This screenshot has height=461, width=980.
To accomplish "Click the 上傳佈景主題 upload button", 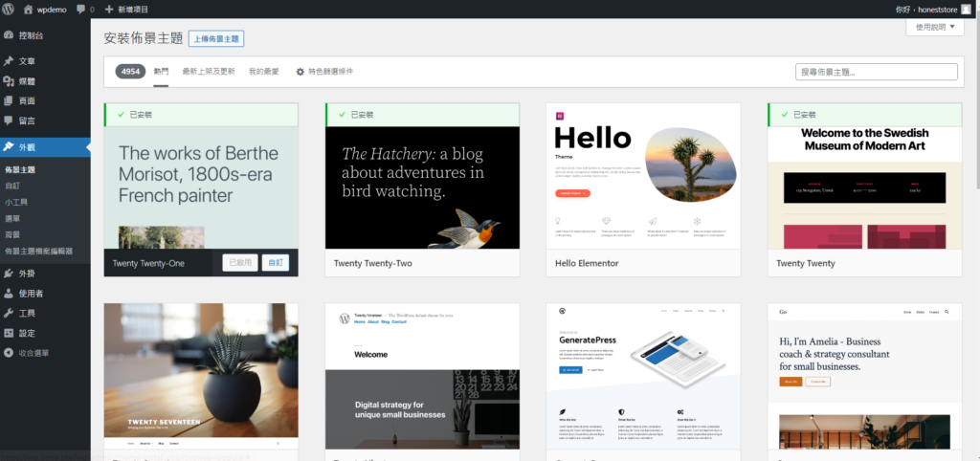I will pyautogui.click(x=216, y=38).
